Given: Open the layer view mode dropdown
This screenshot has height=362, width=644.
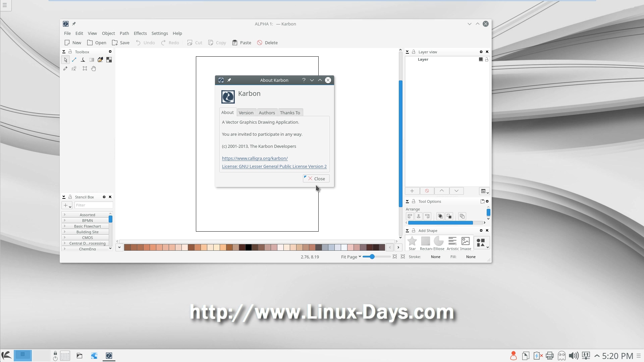Looking at the screenshot, I should 485,191.
